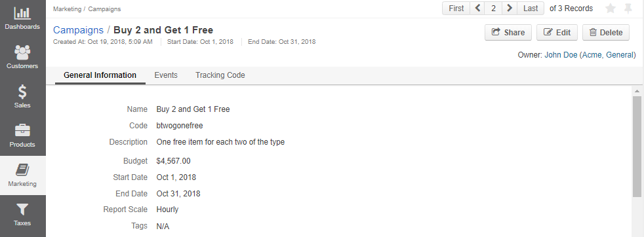This screenshot has height=237, width=644.
Task: Open Campaigns breadcrumb title link
Action: pyautogui.click(x=78, y=30)
